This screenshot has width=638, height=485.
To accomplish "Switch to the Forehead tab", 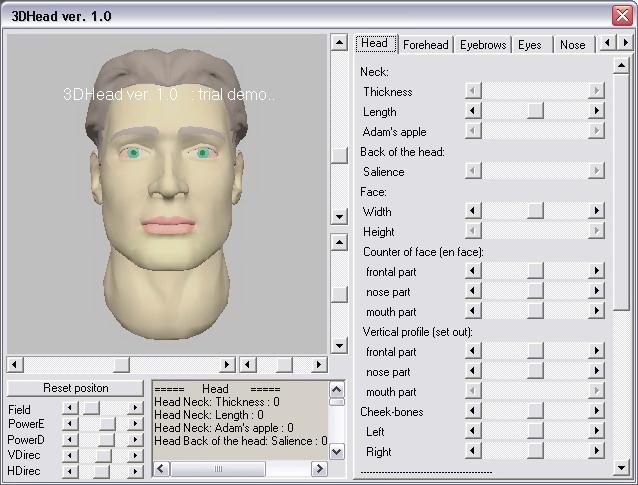I will (x=426, y=45).
